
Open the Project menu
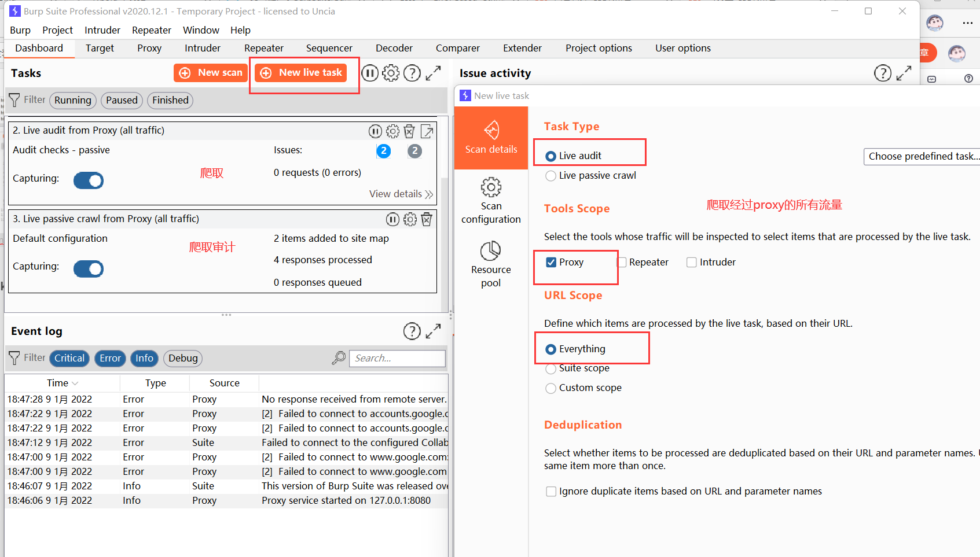pos(57,30)
